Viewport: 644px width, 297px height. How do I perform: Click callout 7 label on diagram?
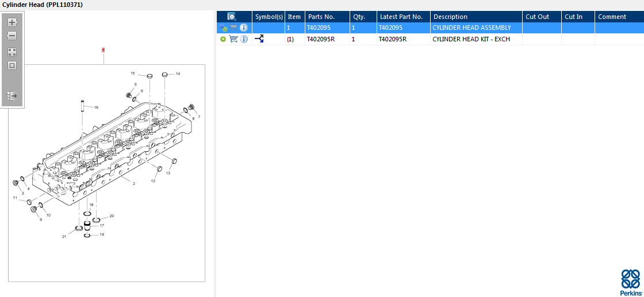pyautogui.click(x=199, y=117)
